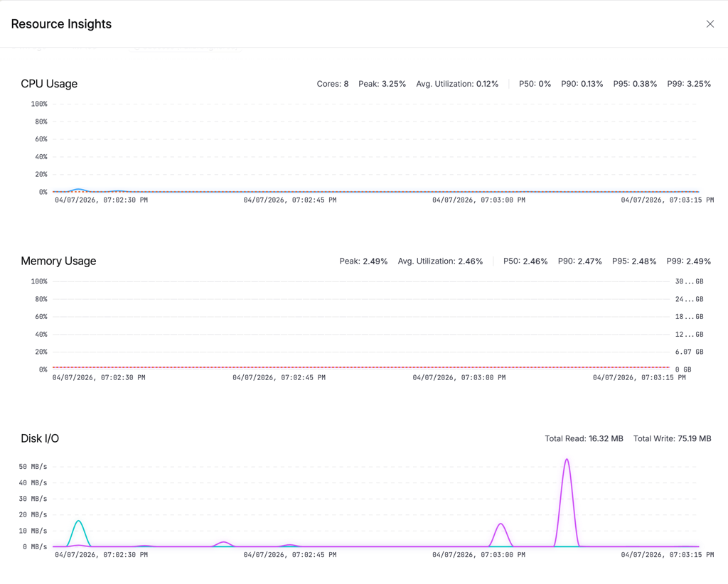Click the 10 MB/s axis label
The image size is (728, 584).
point(33,531)
